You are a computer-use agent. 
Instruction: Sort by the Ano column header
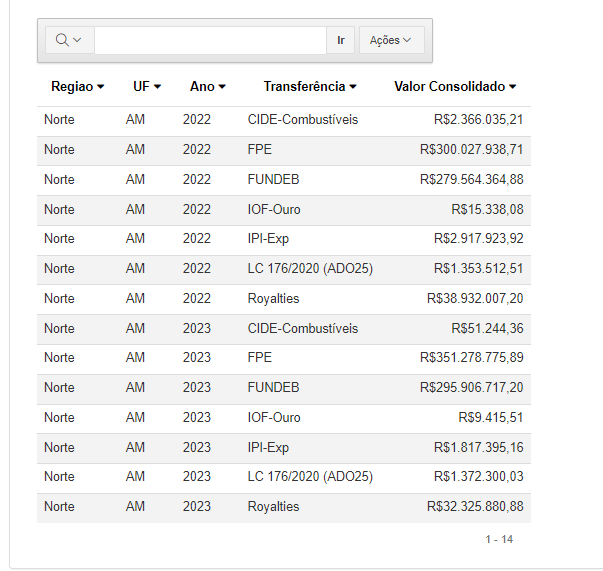[x=208, y=87]
